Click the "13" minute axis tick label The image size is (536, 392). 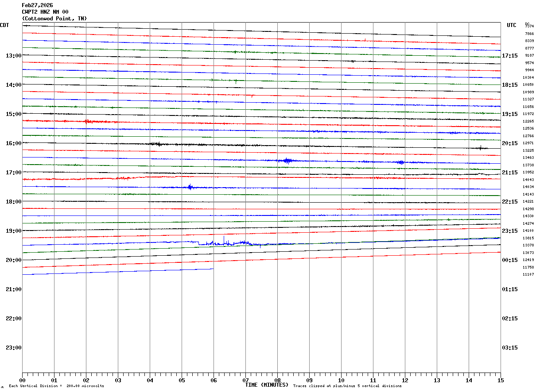437,380
